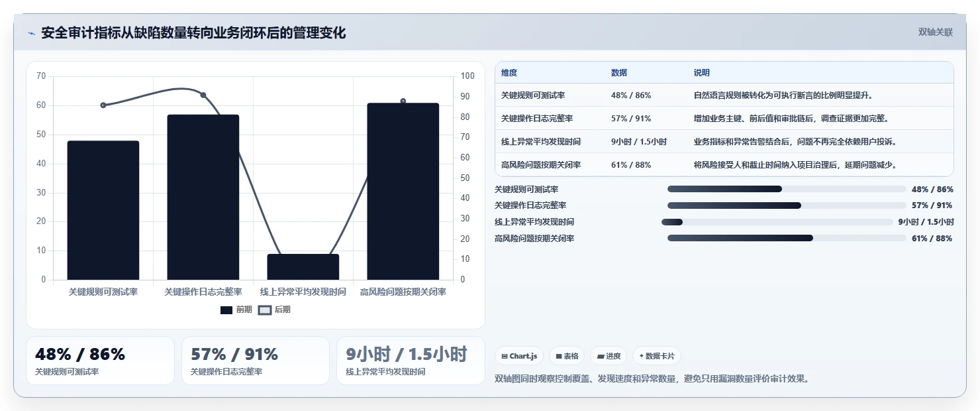This screenshot has height=411, width=980.
Task: Open the 57% / 91% stat card
Action: (256, 361)
